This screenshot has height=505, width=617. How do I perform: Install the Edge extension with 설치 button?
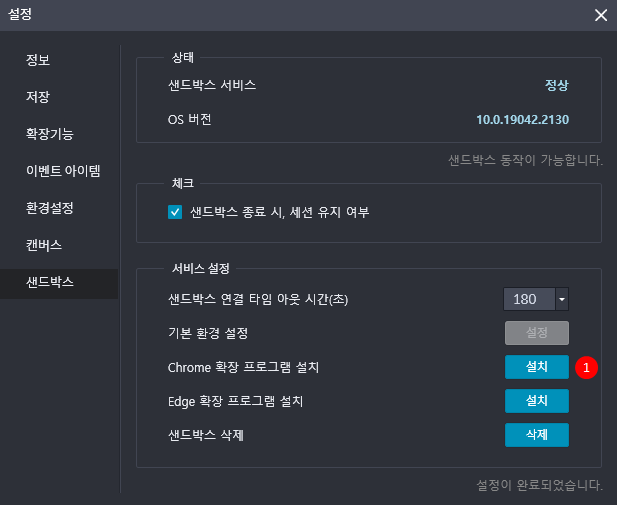pos(536,401)
